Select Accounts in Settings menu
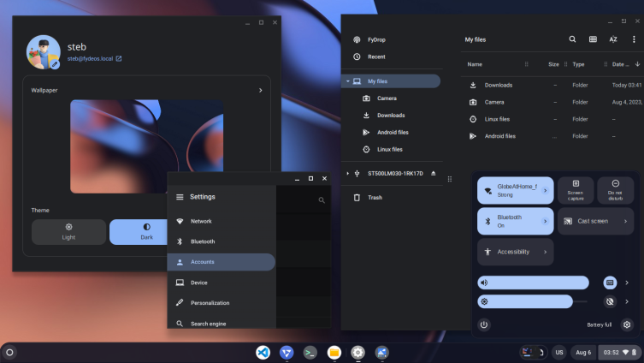644x363 pixels. pyautogui.click(x=221, y=262)
